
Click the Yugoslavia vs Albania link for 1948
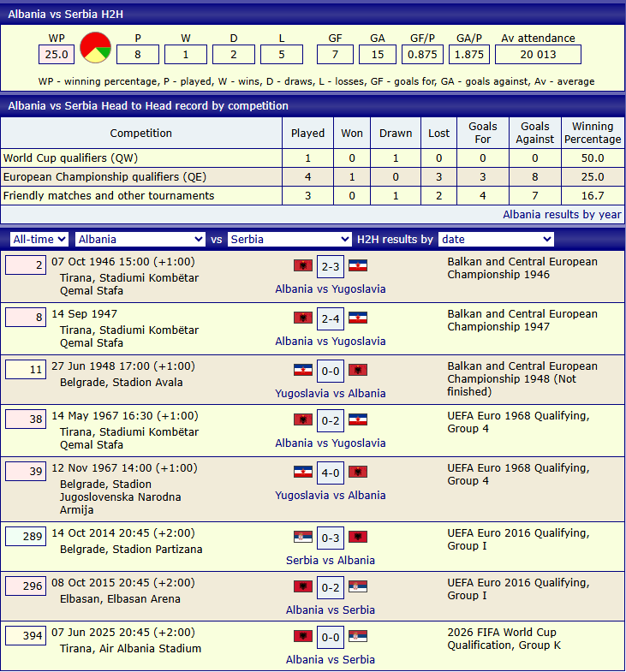330,394
